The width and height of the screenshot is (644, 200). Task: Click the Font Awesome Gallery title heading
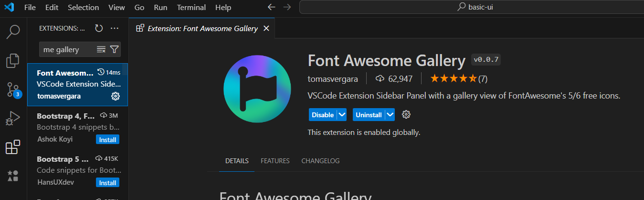pyautogui.click(x=387, y=61)
